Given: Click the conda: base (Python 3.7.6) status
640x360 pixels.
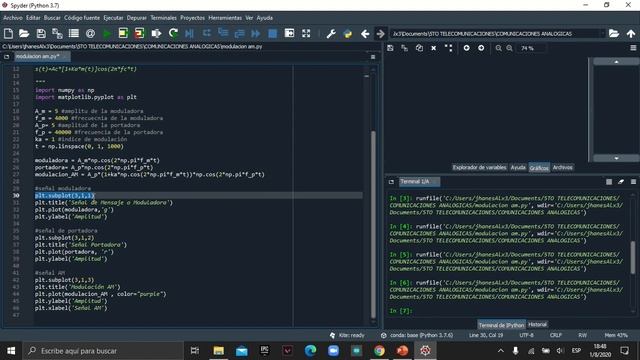Looking at the screenshot, I should point(417,335).
